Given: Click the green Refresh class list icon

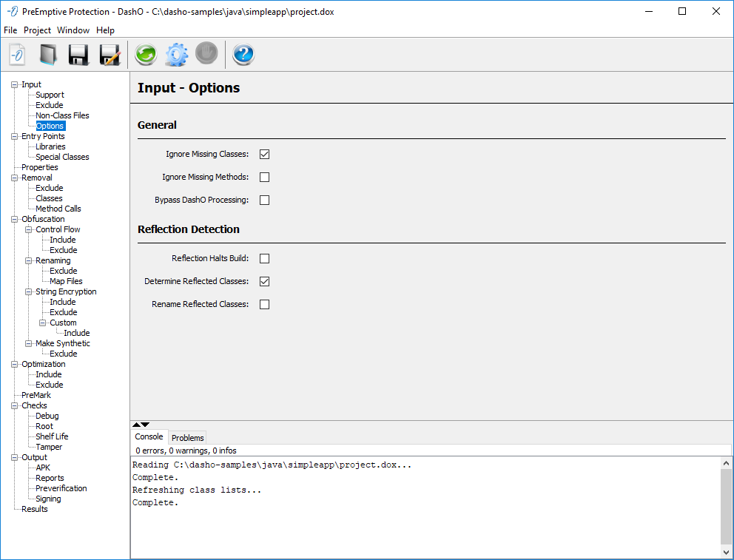Looking at the screenshot, I should (x=145, y=54).
